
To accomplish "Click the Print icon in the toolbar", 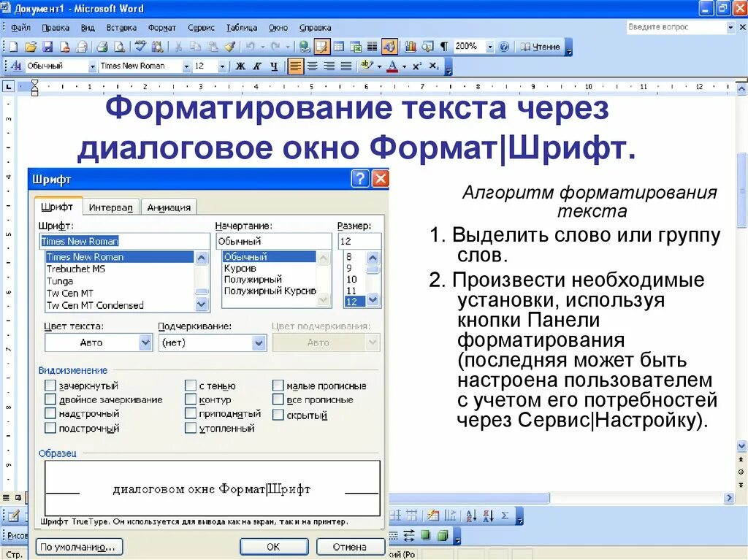I will pyautogui.click(x=102, y=47).
